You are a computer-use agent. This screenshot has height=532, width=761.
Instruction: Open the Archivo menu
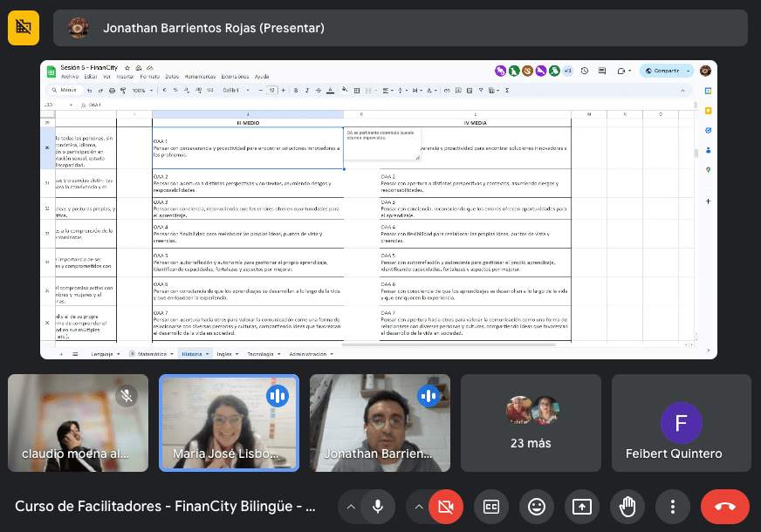point(70,77)
